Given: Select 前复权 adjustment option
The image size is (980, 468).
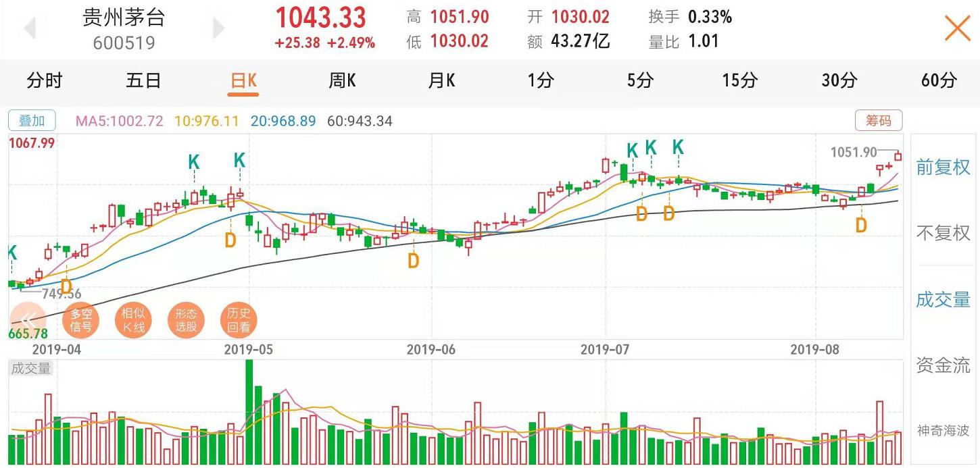Looking at the screenshot, I should tap(943, 167).
